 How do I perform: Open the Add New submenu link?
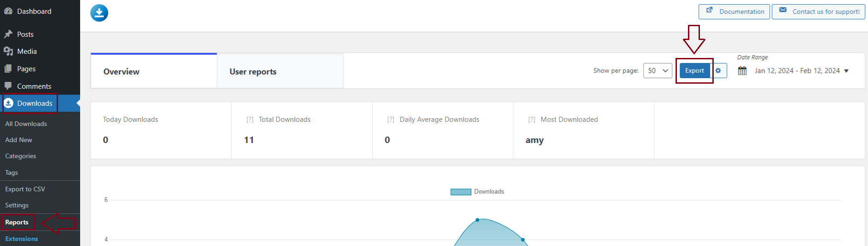coord(19,140)
